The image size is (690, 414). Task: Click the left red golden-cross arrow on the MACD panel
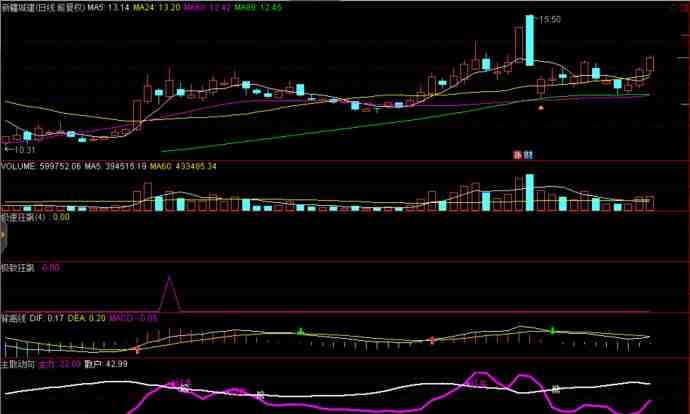click(x=137, y=349)
